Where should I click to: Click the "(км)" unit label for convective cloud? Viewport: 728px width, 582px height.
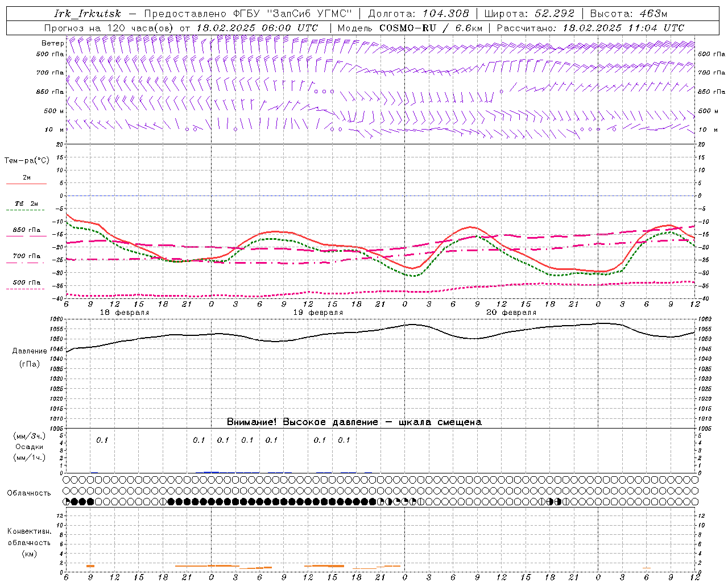click(30, 554)
